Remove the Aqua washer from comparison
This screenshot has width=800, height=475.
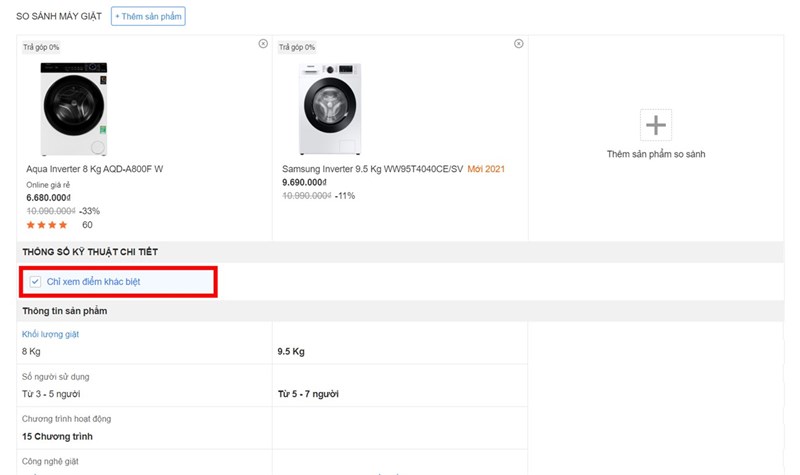[x=263, y=44]
